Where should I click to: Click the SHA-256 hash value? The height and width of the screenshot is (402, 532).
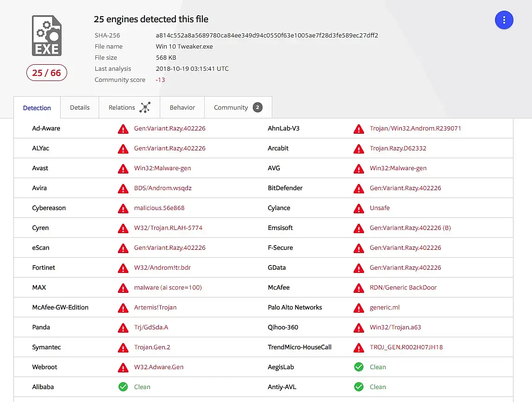pos(267,35)
